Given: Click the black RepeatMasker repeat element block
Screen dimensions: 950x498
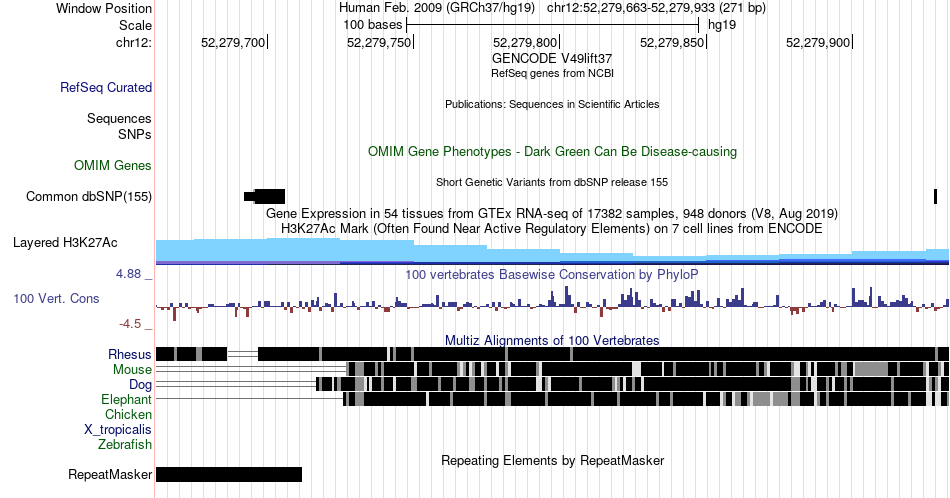Looking at the screenshot, I should pos(229,474).
